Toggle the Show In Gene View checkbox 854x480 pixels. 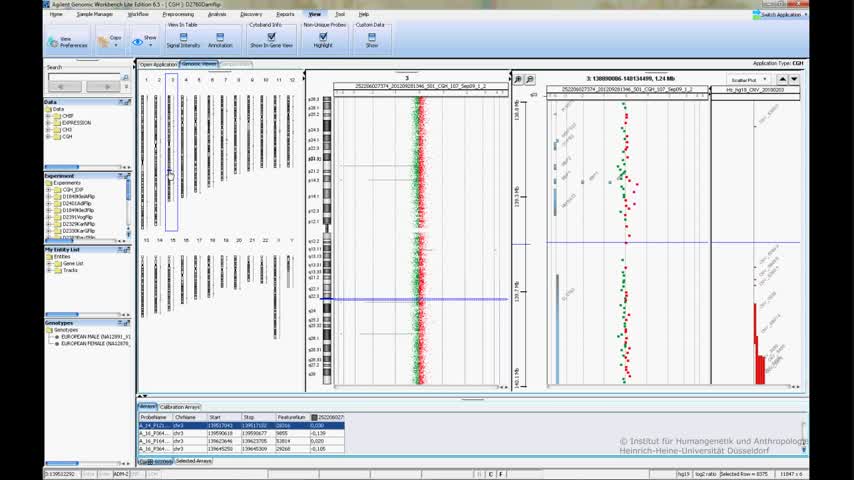tap(271, 37)
